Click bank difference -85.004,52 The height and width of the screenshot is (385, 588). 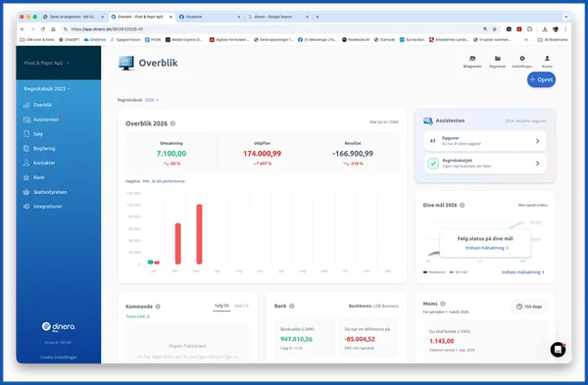[360, 339]
